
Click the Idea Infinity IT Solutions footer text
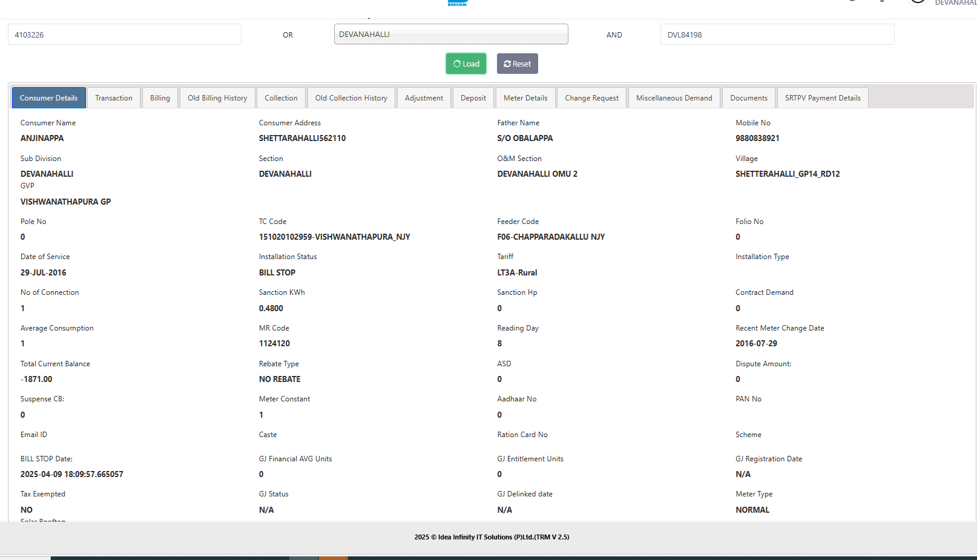coord(492,537)
